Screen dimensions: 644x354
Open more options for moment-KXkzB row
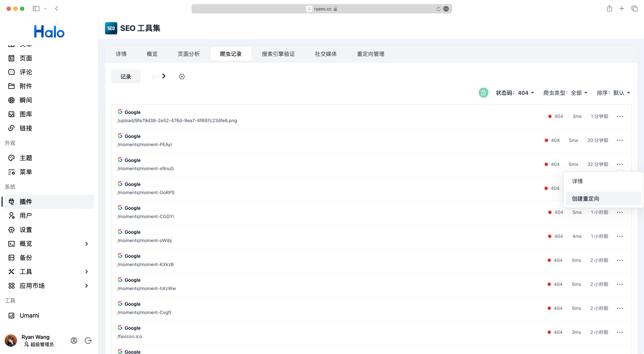click(x=620, y=260)
